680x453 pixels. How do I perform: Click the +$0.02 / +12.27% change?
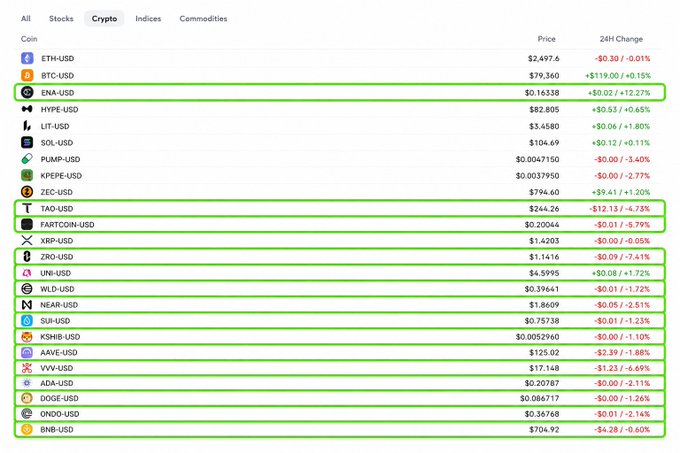tap(619, 93)
